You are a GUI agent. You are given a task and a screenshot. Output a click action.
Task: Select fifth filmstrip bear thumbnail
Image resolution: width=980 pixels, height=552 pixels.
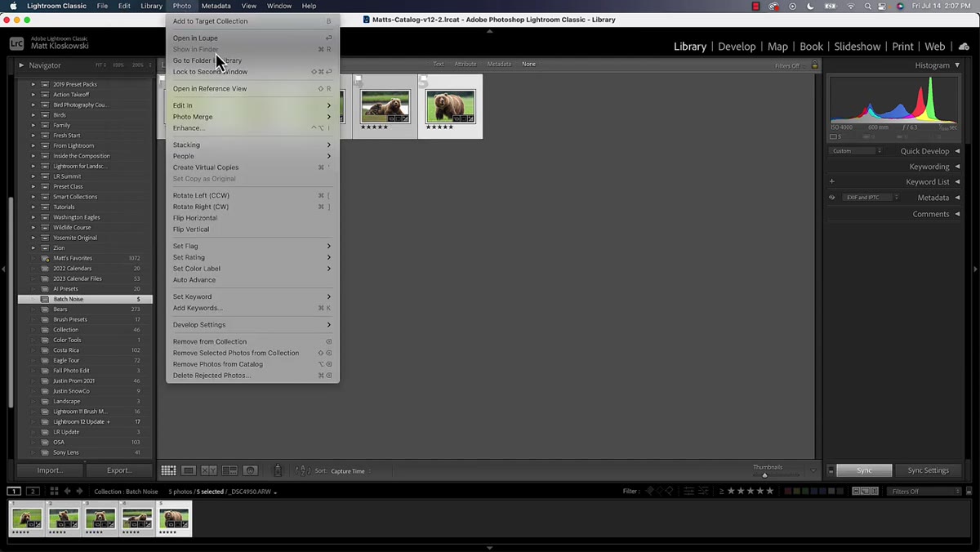pos(174,519)
